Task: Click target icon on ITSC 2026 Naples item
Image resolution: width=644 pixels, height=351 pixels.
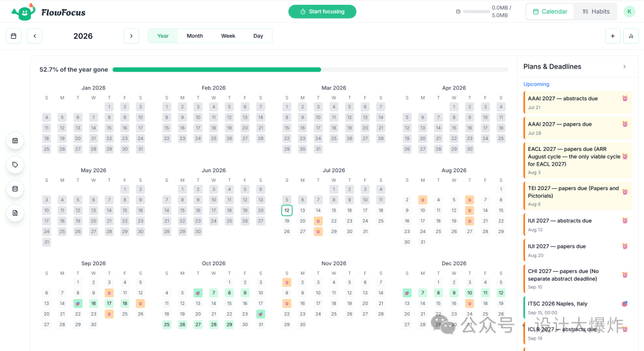Action: click(625, 304)
